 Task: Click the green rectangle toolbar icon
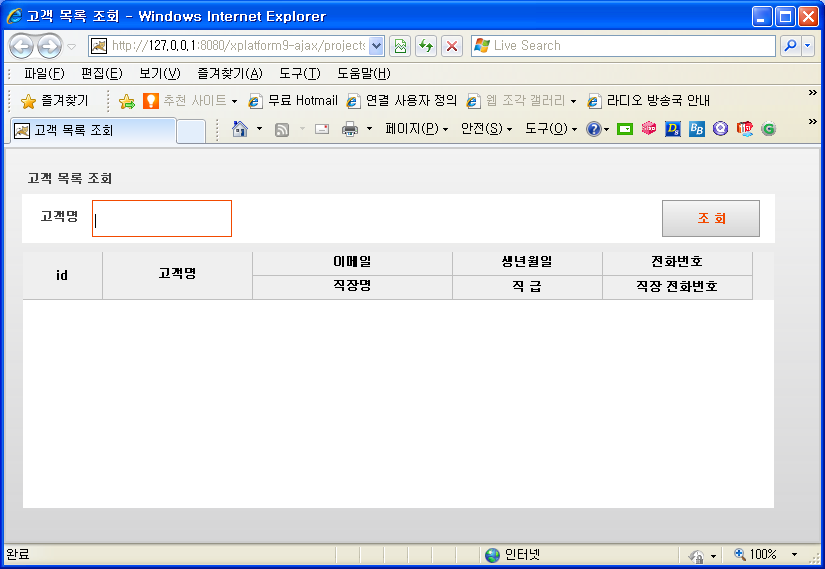pos(625,129)
